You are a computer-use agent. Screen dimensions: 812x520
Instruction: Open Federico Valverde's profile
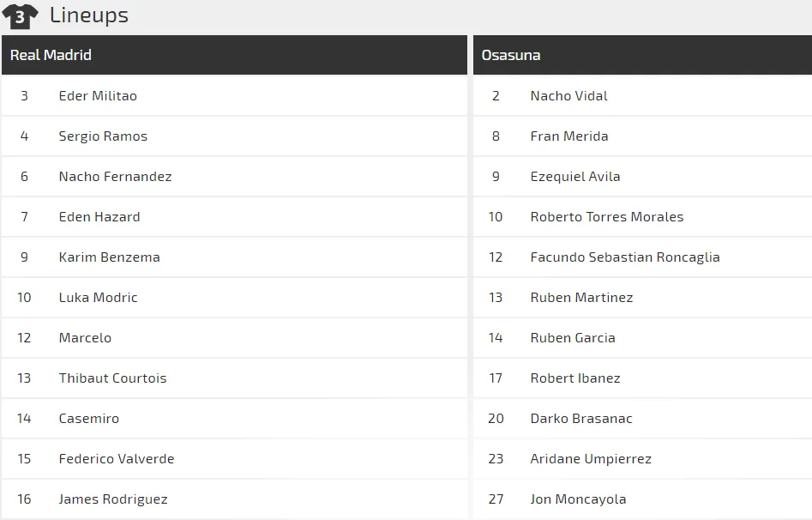click(116, 459)
